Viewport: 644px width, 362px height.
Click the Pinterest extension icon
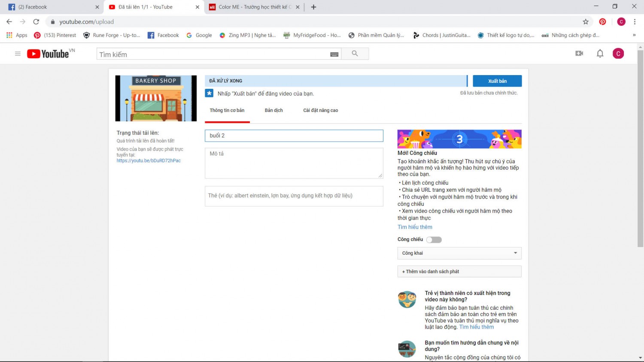point(603,21)
